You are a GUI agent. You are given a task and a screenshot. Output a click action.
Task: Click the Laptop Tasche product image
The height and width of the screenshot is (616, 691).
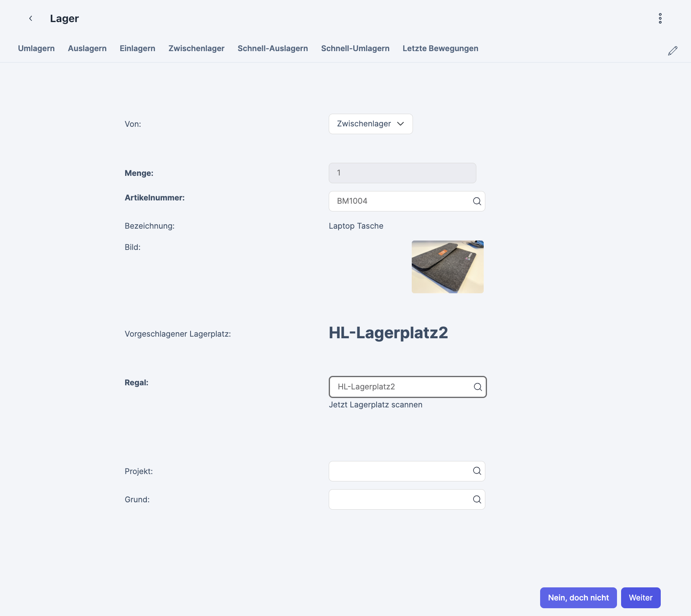click(x=447, y=267)
